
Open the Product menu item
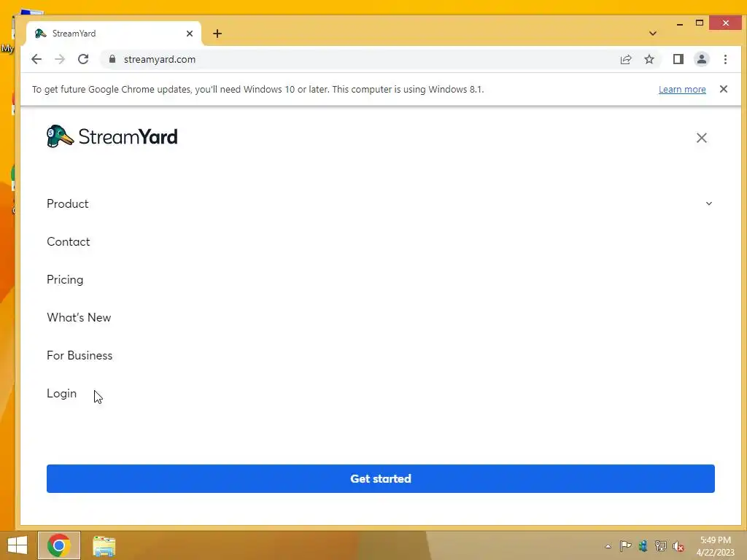68,203
